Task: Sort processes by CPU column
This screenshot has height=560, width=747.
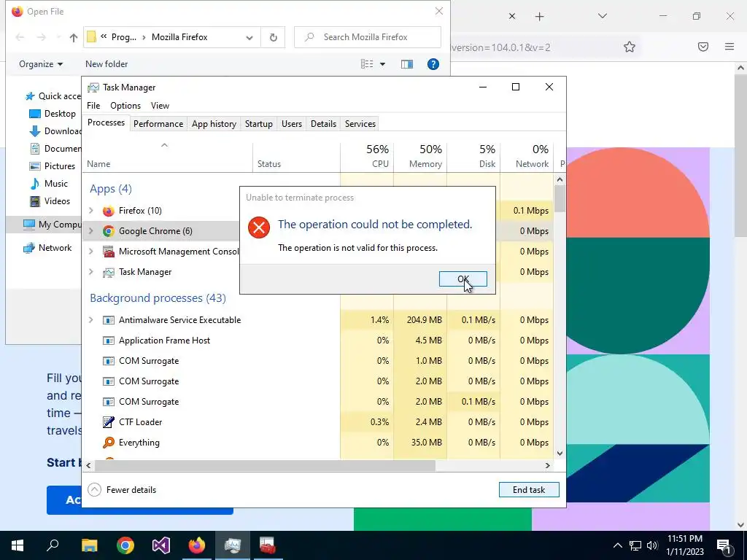Action: tap(368, 157)
